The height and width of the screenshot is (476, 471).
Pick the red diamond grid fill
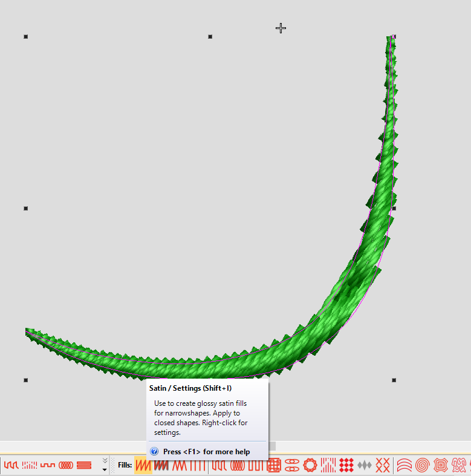[x=346, y=465]
